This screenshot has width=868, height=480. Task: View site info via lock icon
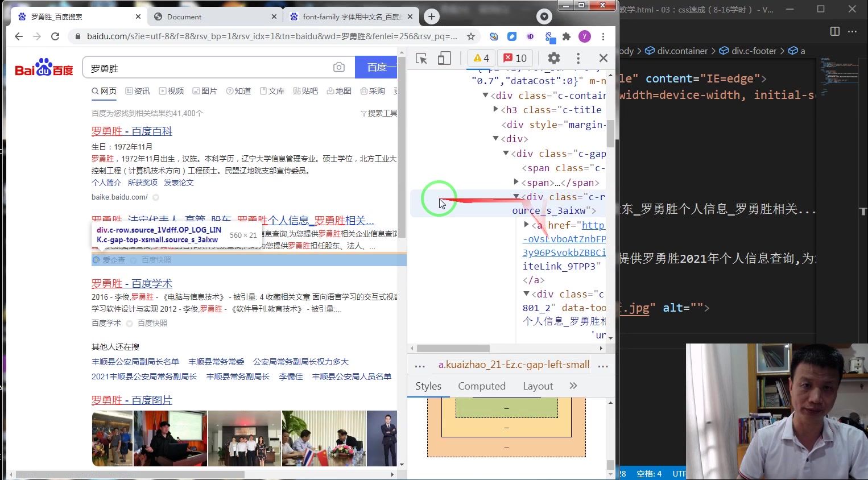pyautogui.click(x=78, y=36)
